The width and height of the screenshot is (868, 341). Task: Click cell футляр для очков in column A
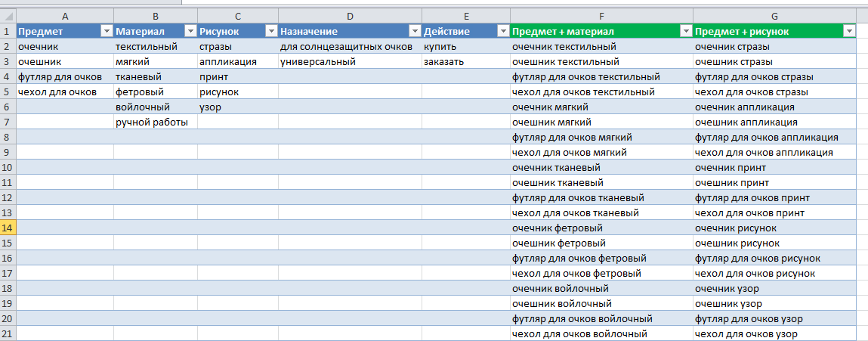[65, 76]
